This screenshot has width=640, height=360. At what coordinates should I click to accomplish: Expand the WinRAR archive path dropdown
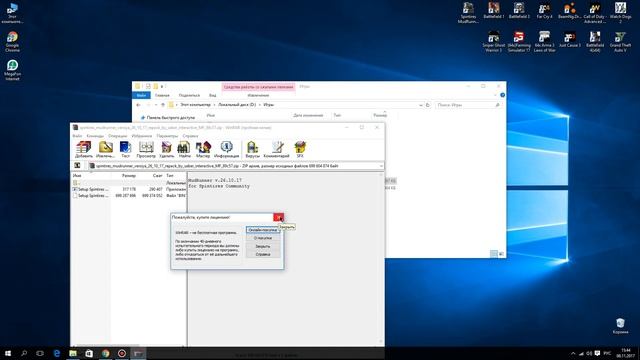point(381,166)
